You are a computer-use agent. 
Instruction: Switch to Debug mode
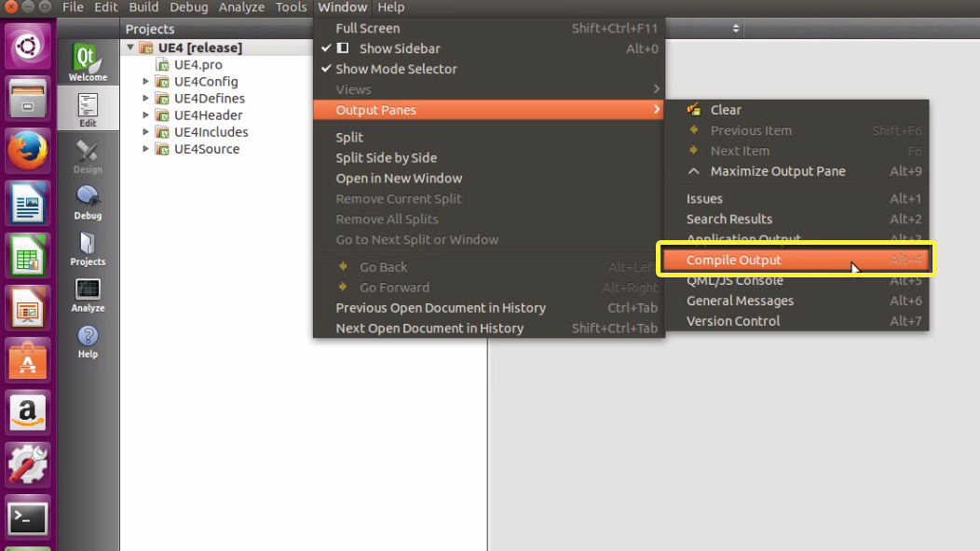(x=88, y=202)
